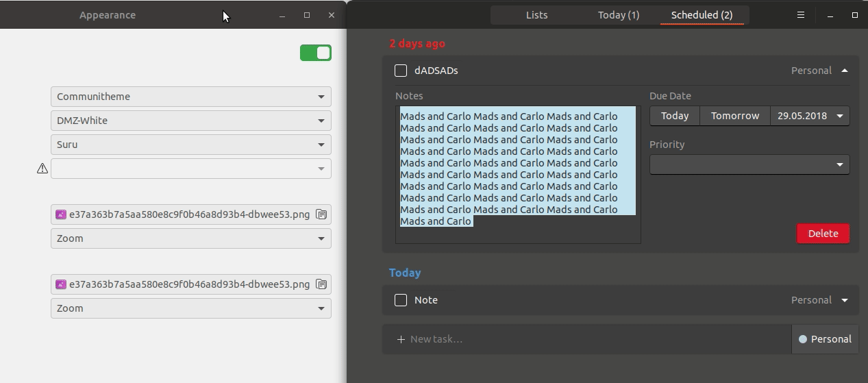Open the To Do hamburger menu
Screen dimensions: 868x383
800,15
